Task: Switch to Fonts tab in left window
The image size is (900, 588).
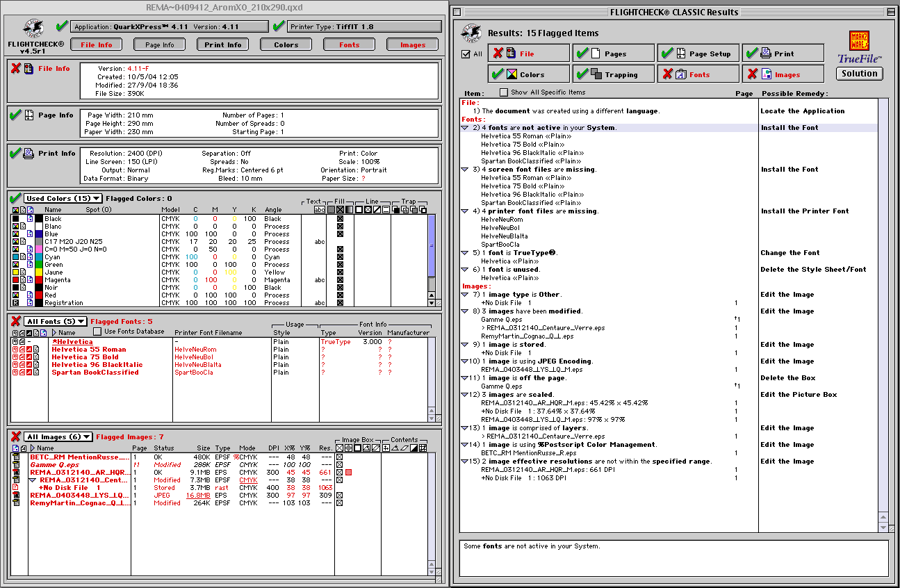Action: (x=349, y=44)
